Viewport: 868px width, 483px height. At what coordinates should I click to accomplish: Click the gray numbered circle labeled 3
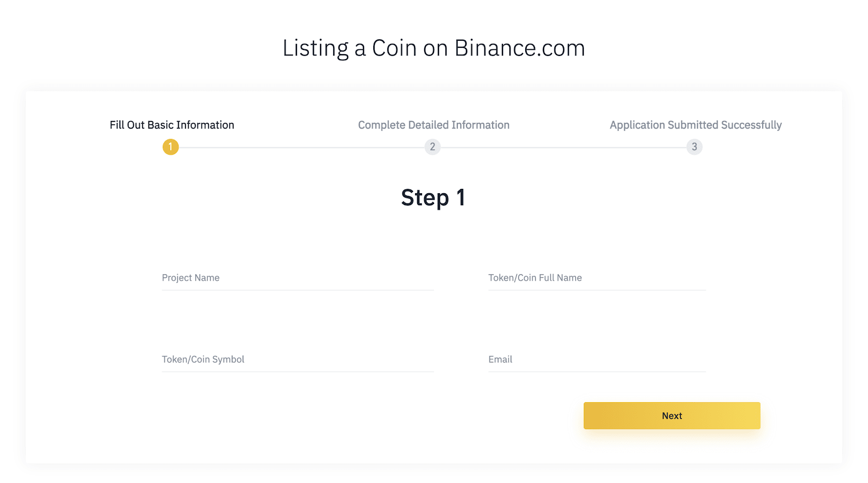[x=694, y=147]
